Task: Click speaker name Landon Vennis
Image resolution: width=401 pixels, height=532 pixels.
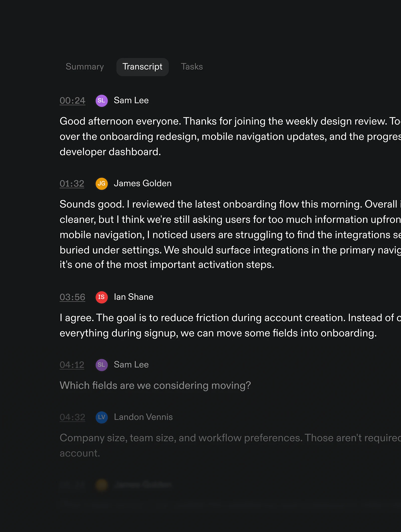Action: pyautogui.click(x=143, y=417)
